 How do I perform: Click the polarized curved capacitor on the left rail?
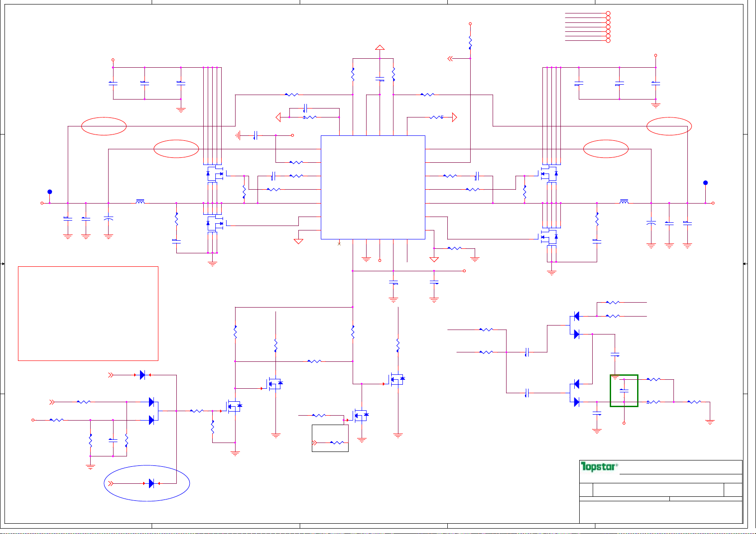click(x=108, y=219)
